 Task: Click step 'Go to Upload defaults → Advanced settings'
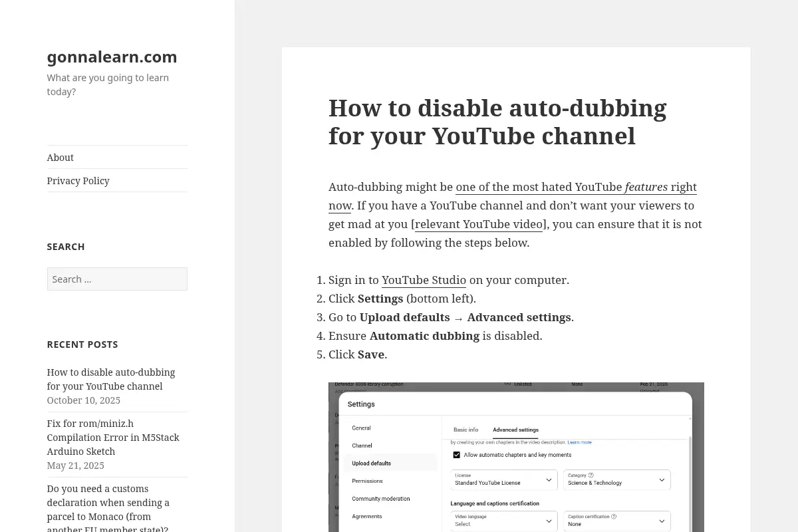tap(451, 317)
